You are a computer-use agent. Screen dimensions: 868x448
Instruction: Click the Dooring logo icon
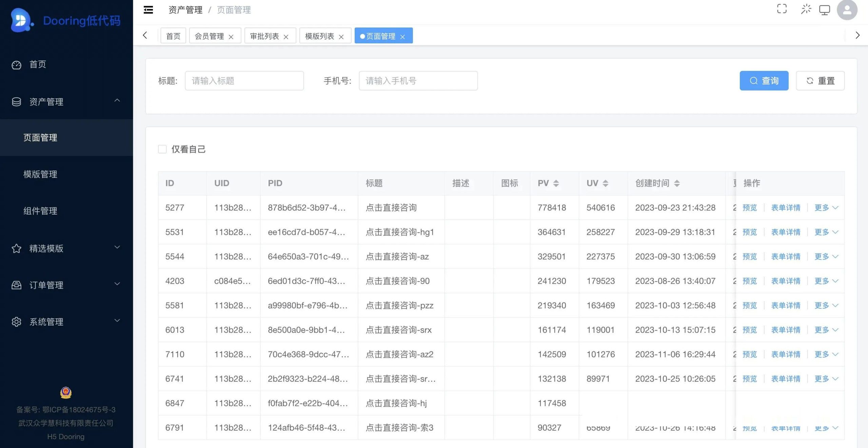[x=20, y=20]
